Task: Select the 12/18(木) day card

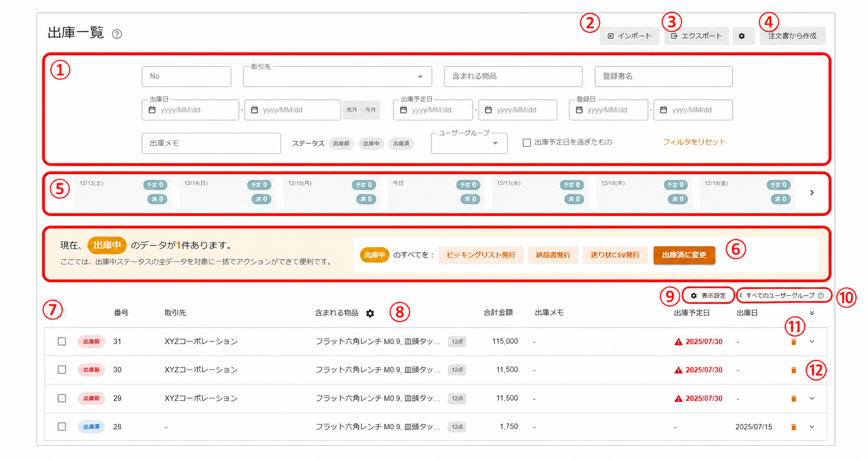Action: click(x=644, y=192)
